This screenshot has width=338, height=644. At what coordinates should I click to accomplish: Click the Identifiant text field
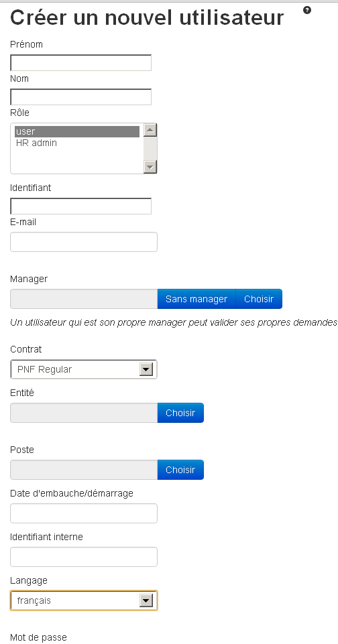[80, 206]
